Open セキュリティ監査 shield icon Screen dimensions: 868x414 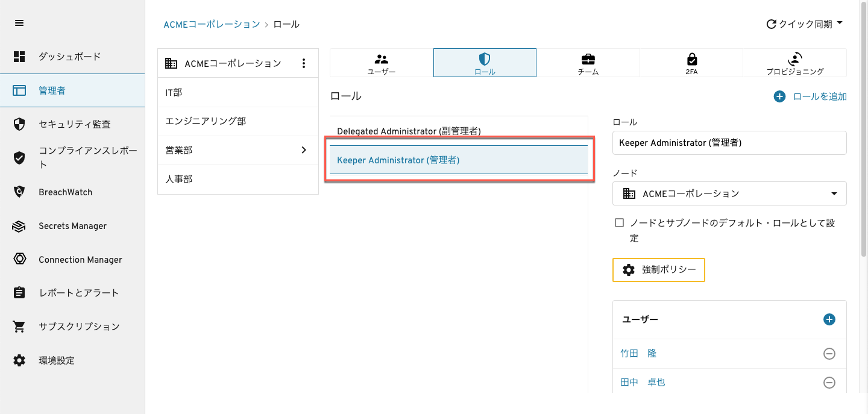point(19,124)
